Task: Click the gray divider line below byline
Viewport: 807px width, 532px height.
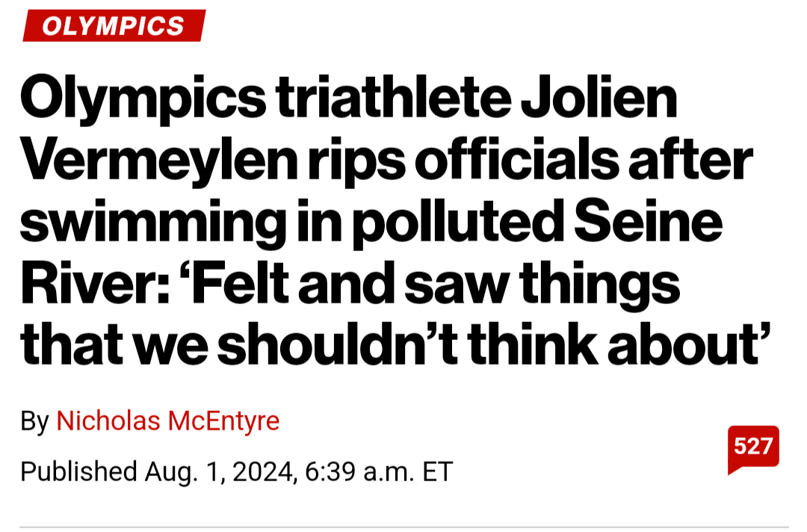Action: pos(403,527)
